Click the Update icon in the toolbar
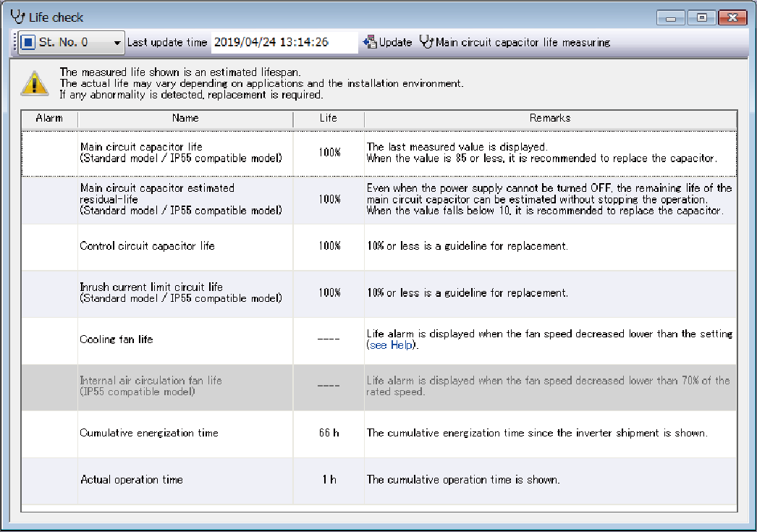The height and width of the screenshot is (532, 757). [370, 43]
